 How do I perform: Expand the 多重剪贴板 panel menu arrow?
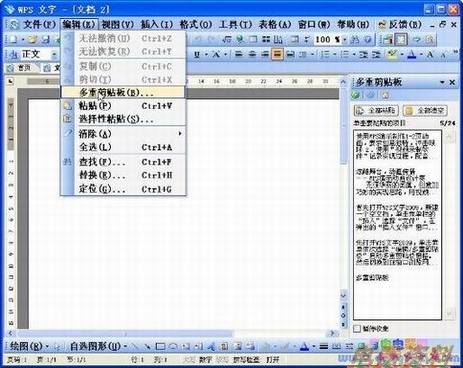click(442, 82)
